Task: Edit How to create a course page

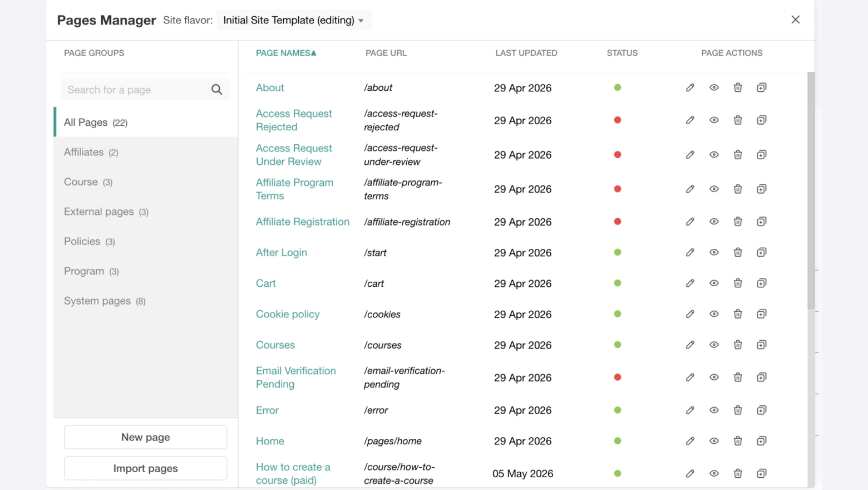Action: pyautogui.click(x=690, y=473)
